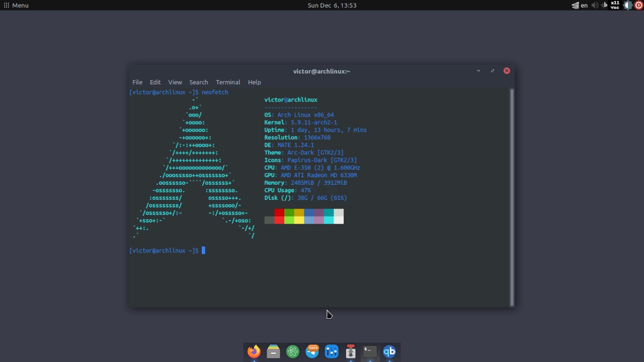Click the 'OS: Arch Linux x86_64' line
Viewport: 644px width, 362px height.
299,115
